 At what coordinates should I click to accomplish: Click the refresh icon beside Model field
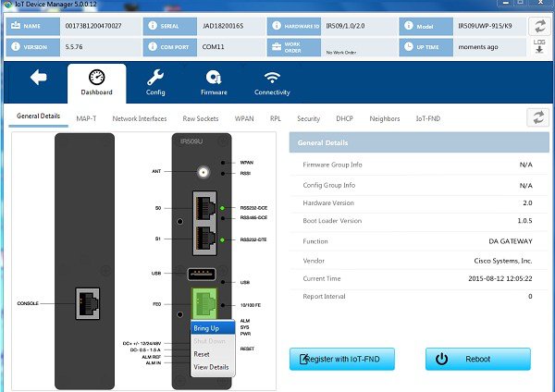click(x=539, y=26)
